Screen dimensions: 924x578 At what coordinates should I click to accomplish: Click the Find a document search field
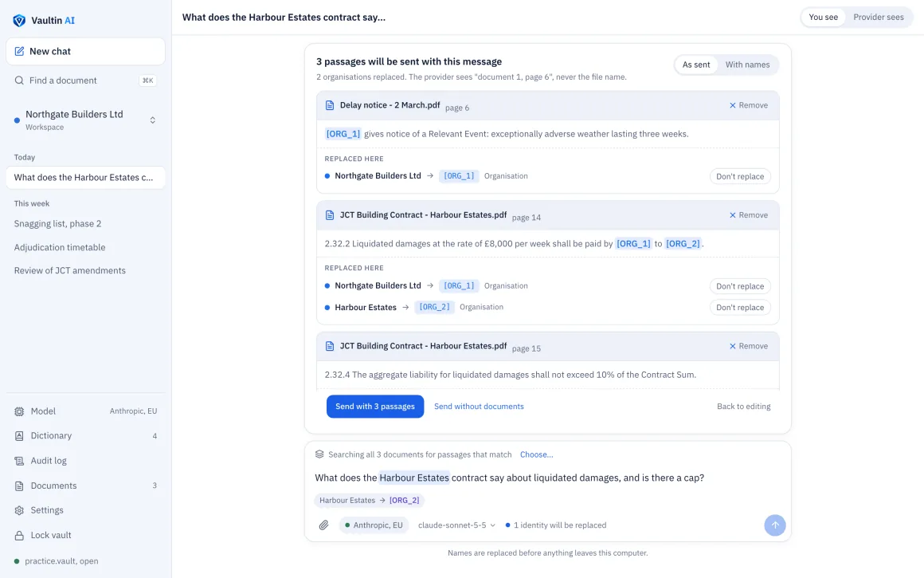(x=85, y=81)
